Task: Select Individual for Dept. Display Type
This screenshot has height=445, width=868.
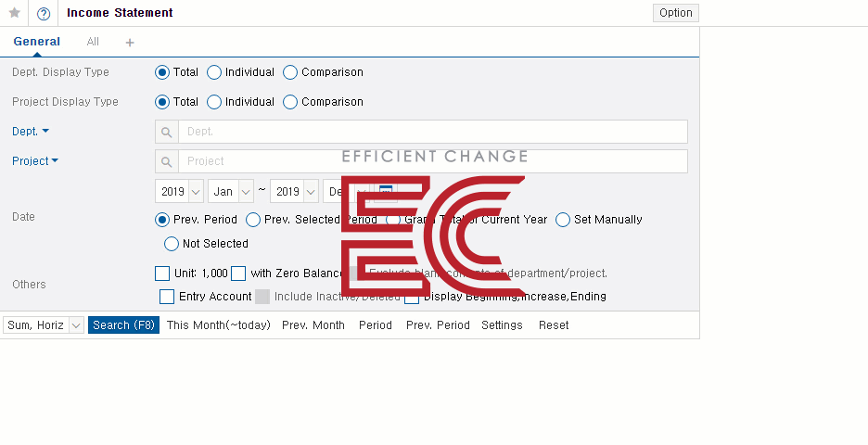Action: click(214, 72)
